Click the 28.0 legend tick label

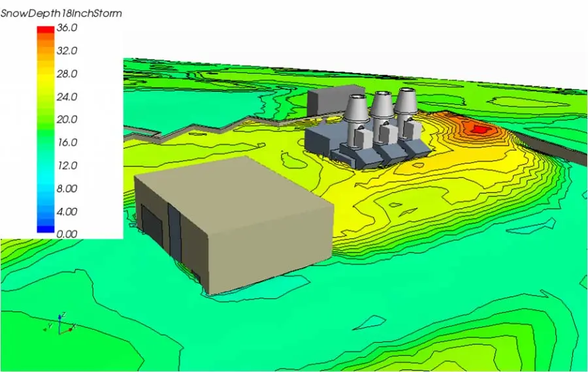pyautogui.click(x=67, y=74)
